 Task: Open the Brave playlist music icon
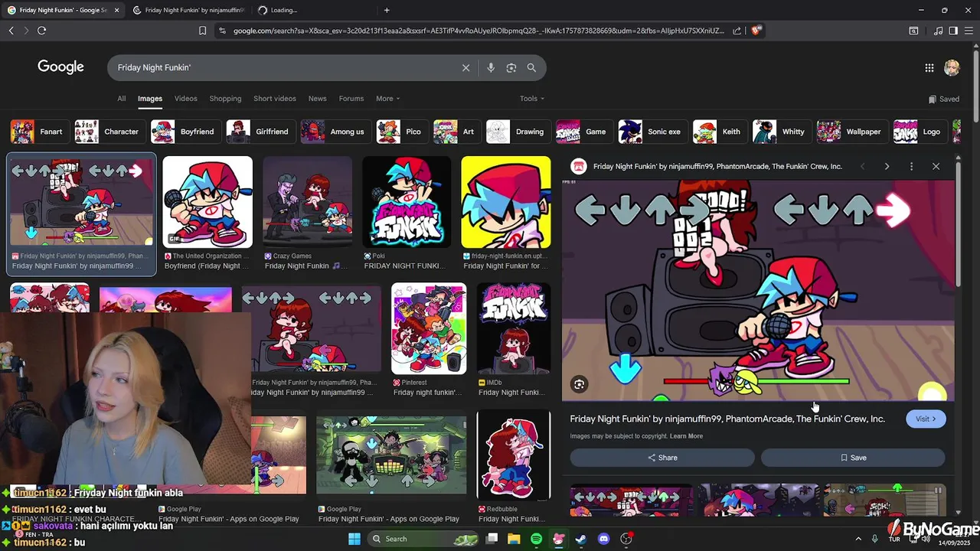[x=938, y=31]
